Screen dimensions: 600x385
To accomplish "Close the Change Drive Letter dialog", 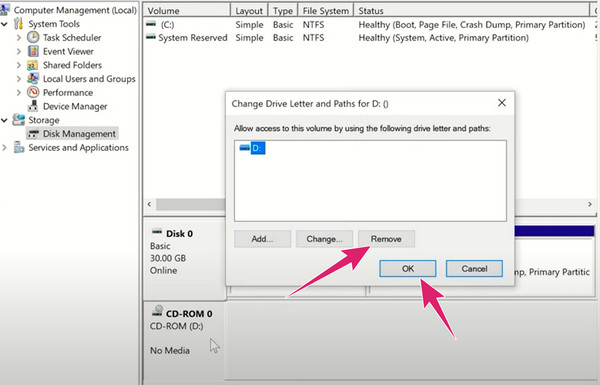I will click(x=502, y=103).
